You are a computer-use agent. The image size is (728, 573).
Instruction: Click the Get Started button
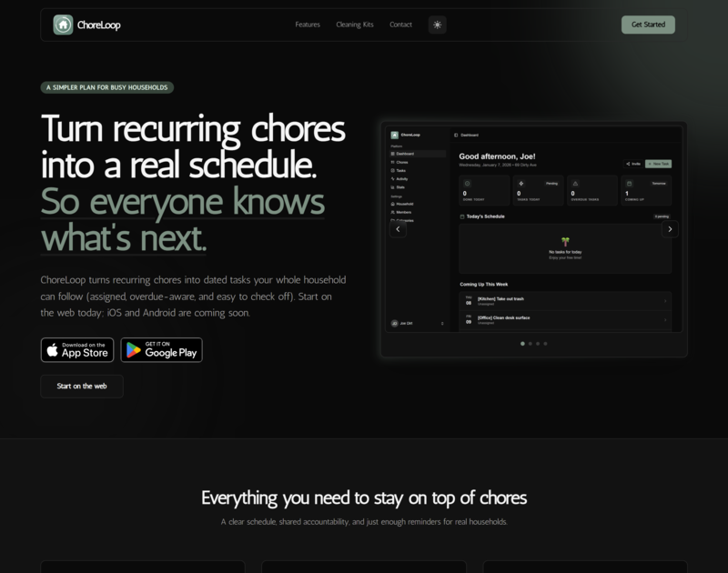click(x=648, y=25)
